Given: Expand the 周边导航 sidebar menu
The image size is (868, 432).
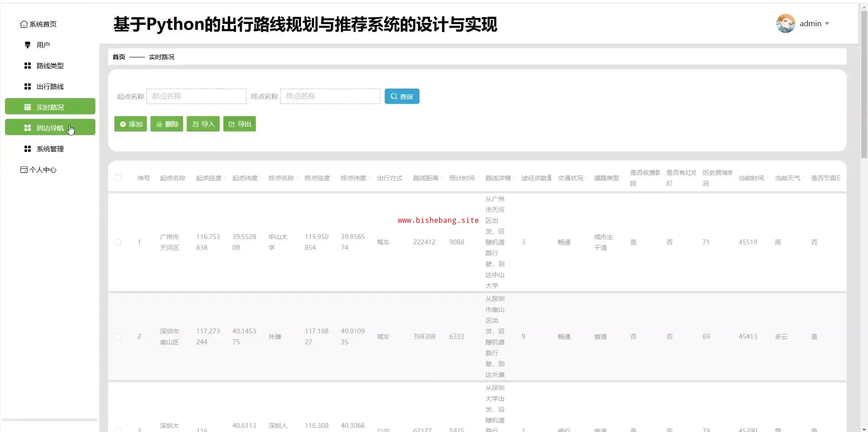Looking at the screenshot, I should [x=50, y=128].
